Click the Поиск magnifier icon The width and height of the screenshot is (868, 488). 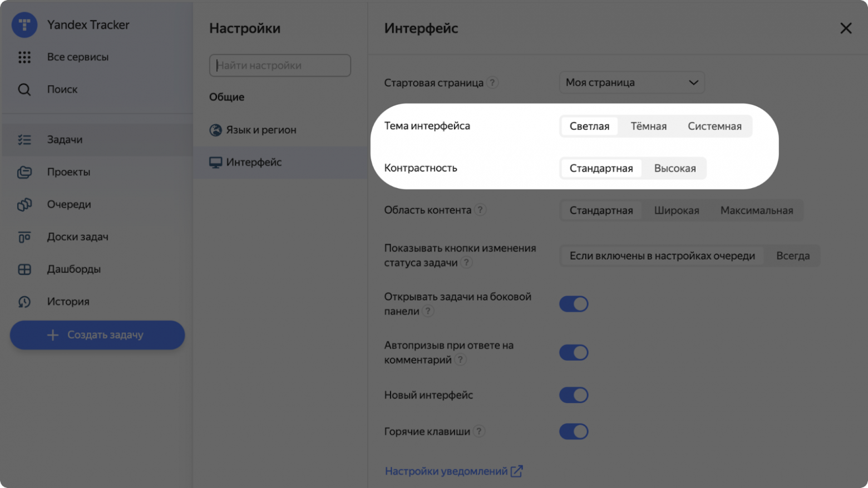pyautogui.click(x=24, y=89)
